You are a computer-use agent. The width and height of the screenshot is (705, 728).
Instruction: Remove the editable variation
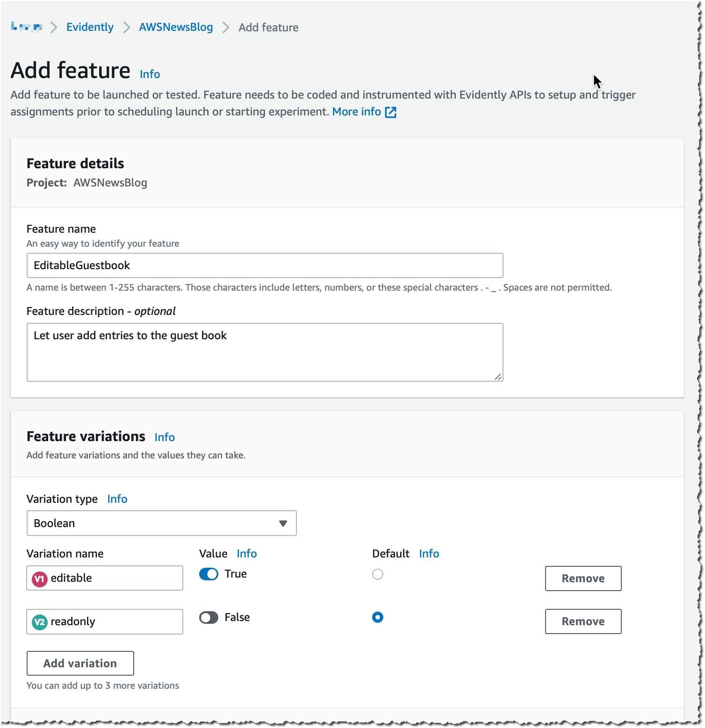pyautogui.click(x=583, y=578)
